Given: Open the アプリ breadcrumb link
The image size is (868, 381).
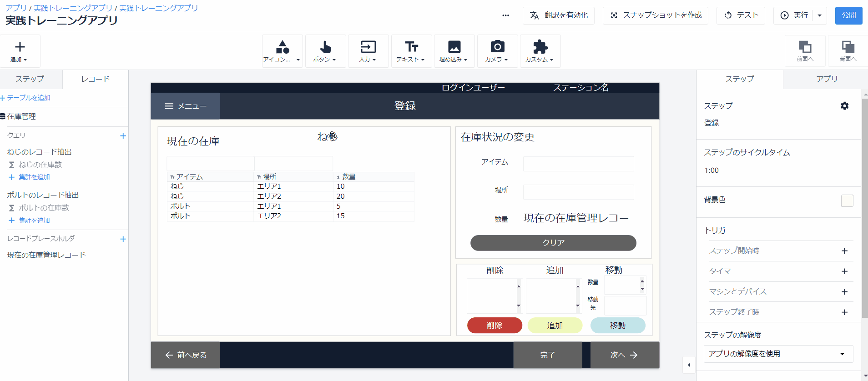Looking at the screenshot, I should coord(16,8).
